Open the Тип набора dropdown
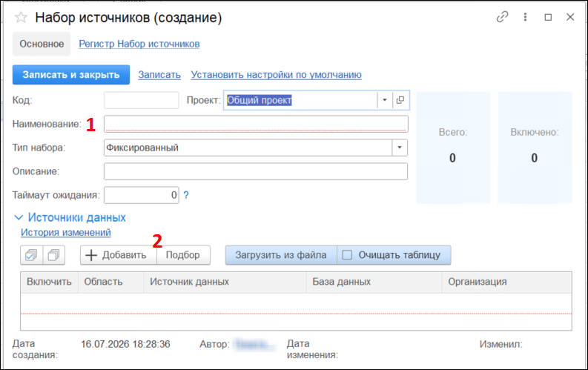588x370 pixels. [x=400, y=148]
